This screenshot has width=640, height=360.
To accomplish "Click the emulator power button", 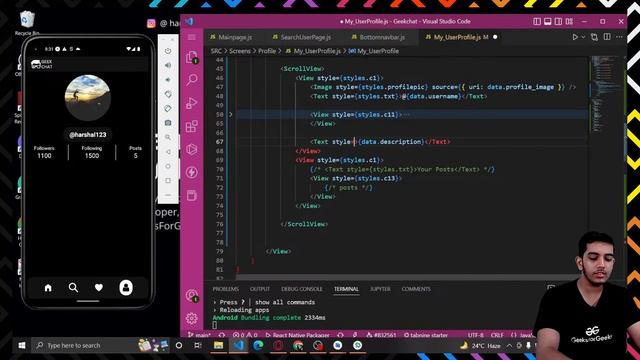I will pos(168,51).
